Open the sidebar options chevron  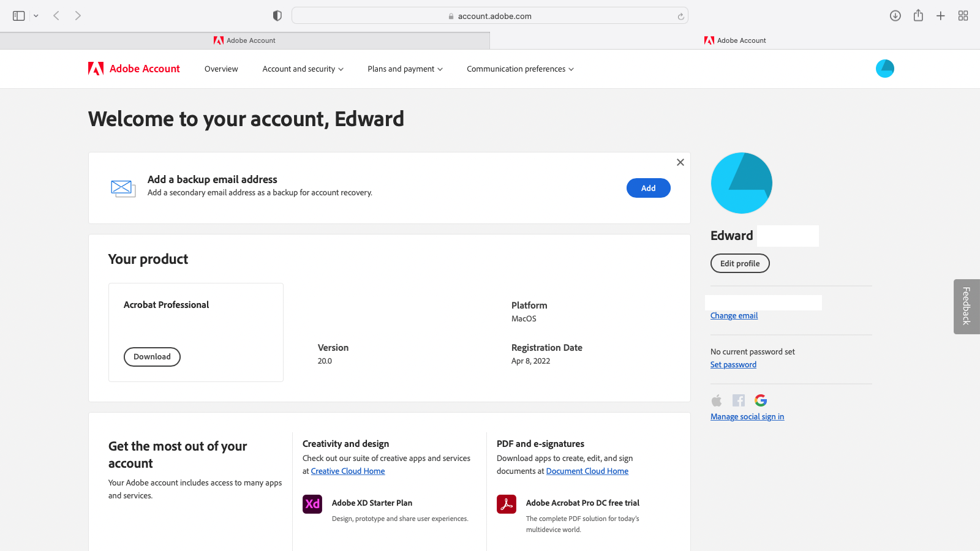[36, 16]
